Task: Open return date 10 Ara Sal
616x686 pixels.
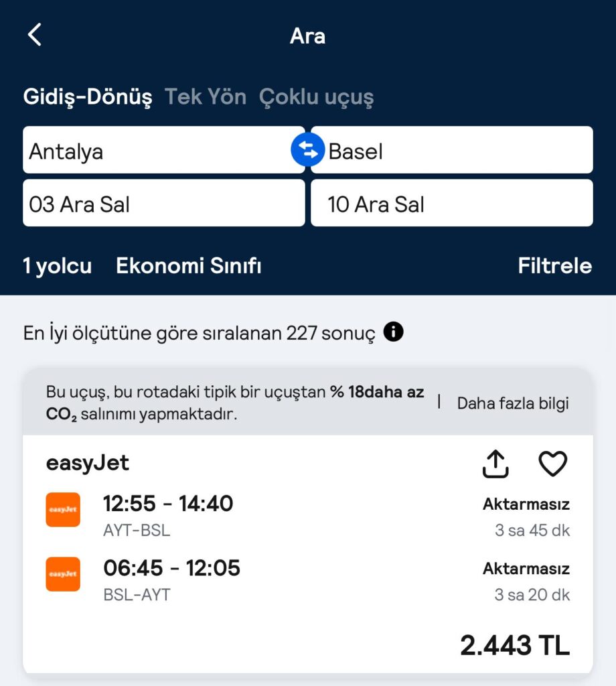Action: pos(451,204)
